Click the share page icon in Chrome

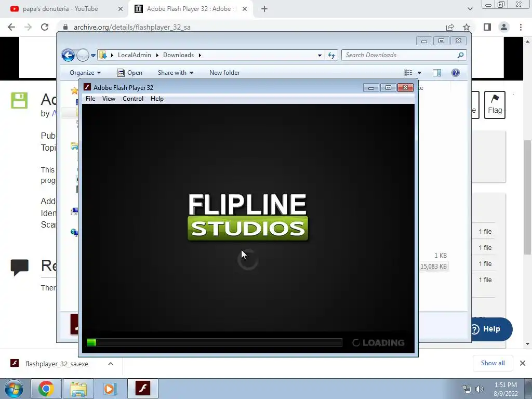[450, 27]
